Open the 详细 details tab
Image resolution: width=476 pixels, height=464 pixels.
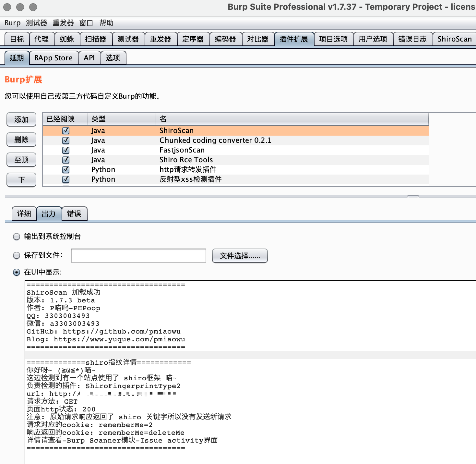(24, 214)
